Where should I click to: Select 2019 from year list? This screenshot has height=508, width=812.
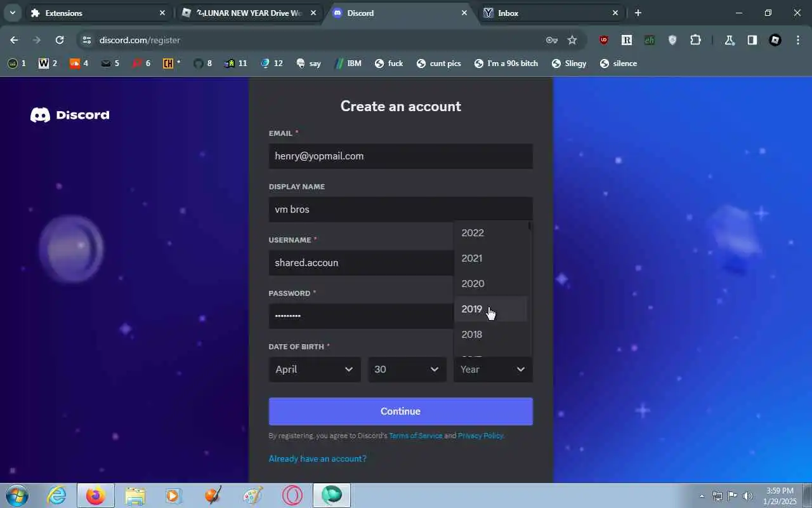(x=490, y=309)
